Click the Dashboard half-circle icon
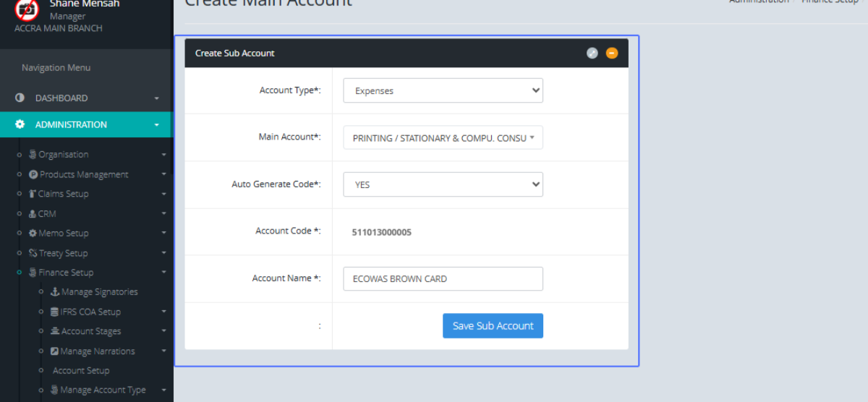The width and height of the screenshot is (868, 402). [x=20, y=98]
